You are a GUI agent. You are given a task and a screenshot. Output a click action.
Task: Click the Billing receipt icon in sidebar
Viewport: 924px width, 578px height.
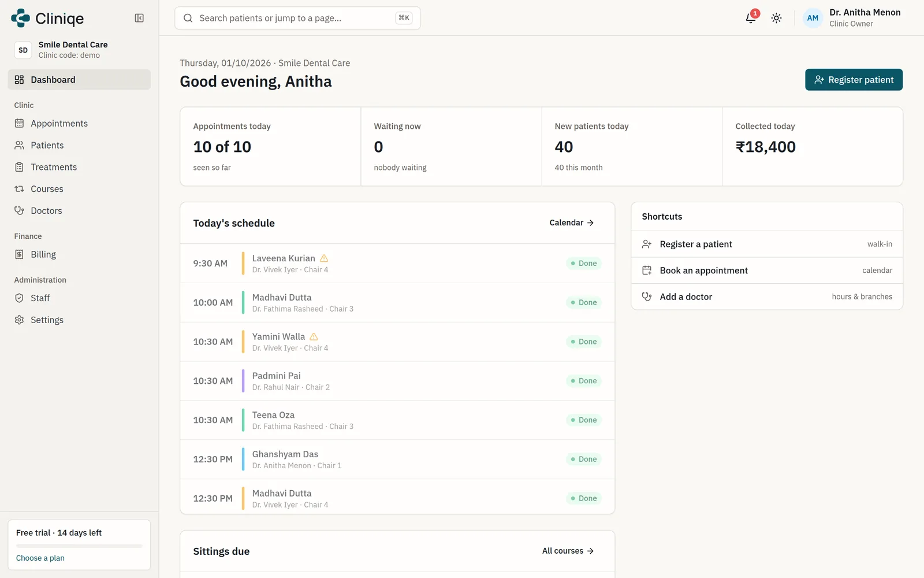click(19, 254)
